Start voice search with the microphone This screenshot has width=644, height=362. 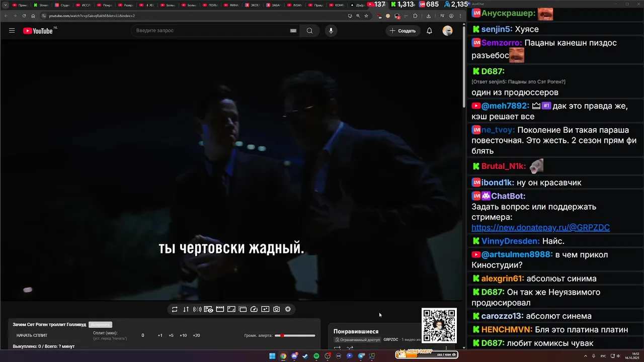(331, 31)
